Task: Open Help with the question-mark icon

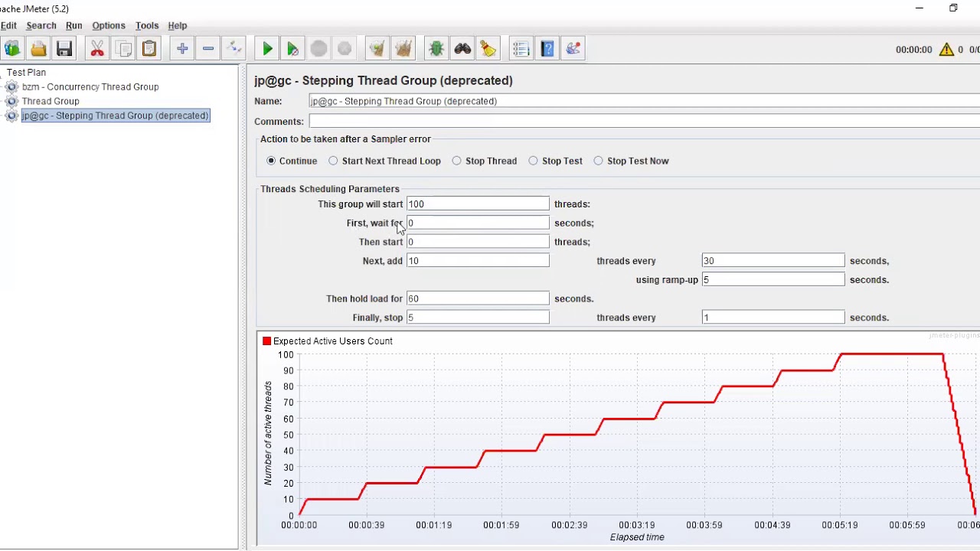Action: [547, 49]
